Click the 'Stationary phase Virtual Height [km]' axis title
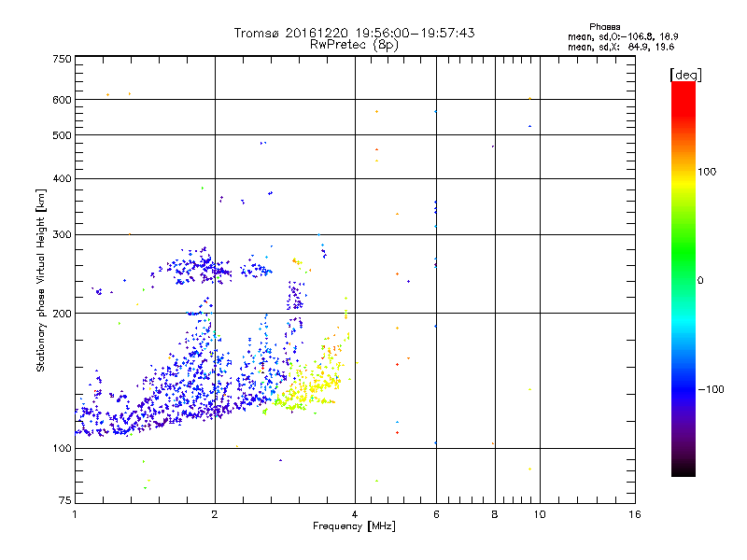 pos(41,281)
